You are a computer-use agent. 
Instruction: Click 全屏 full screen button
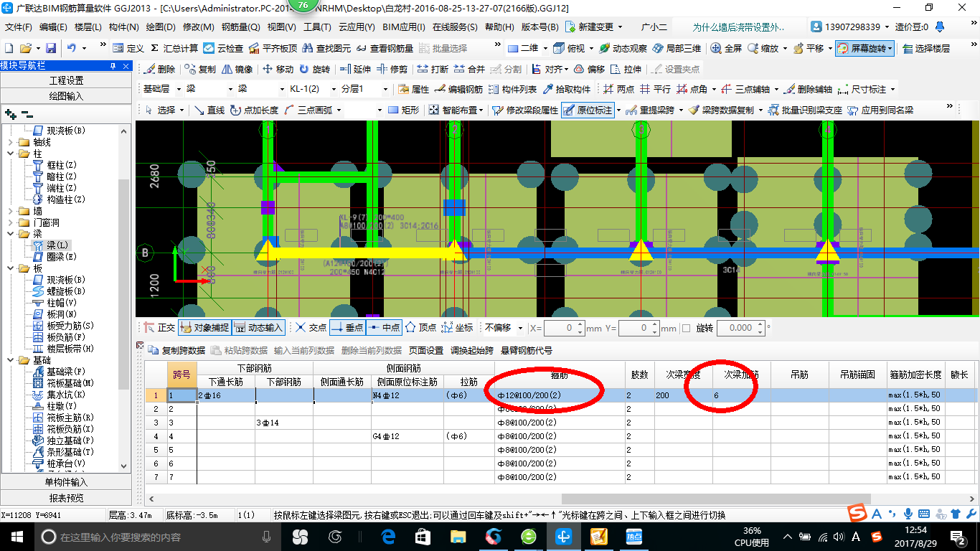(x=726, y=48)
